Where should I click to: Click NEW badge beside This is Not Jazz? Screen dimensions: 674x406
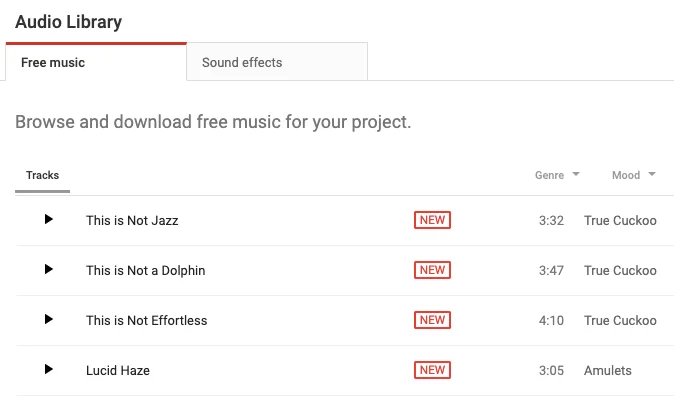(432, 220)
